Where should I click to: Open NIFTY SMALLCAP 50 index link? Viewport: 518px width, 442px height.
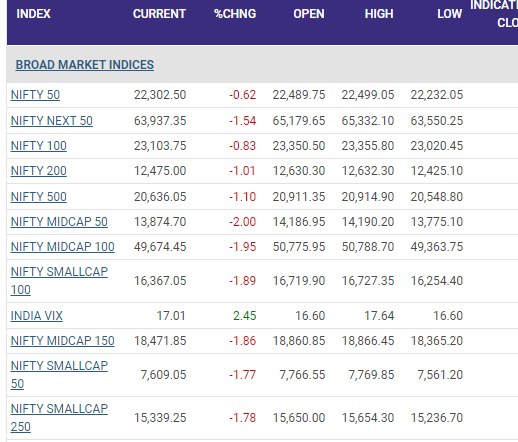click(x=59, y=375)
